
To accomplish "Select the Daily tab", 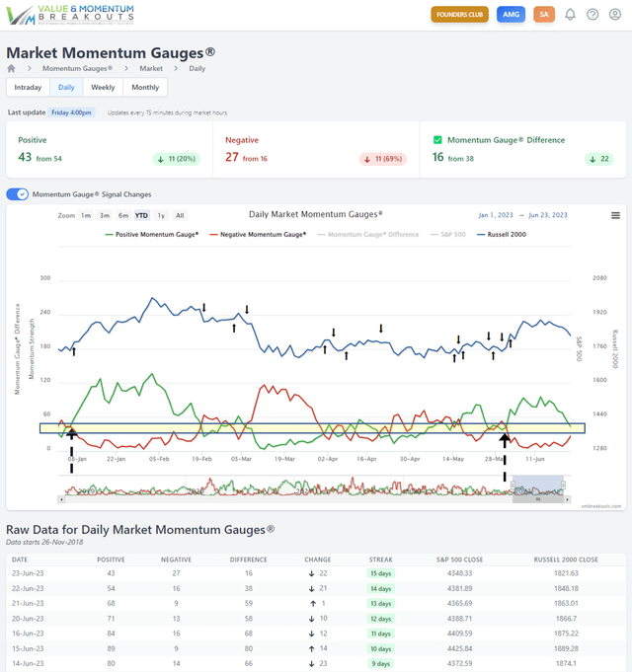I will tap(66, 88).
